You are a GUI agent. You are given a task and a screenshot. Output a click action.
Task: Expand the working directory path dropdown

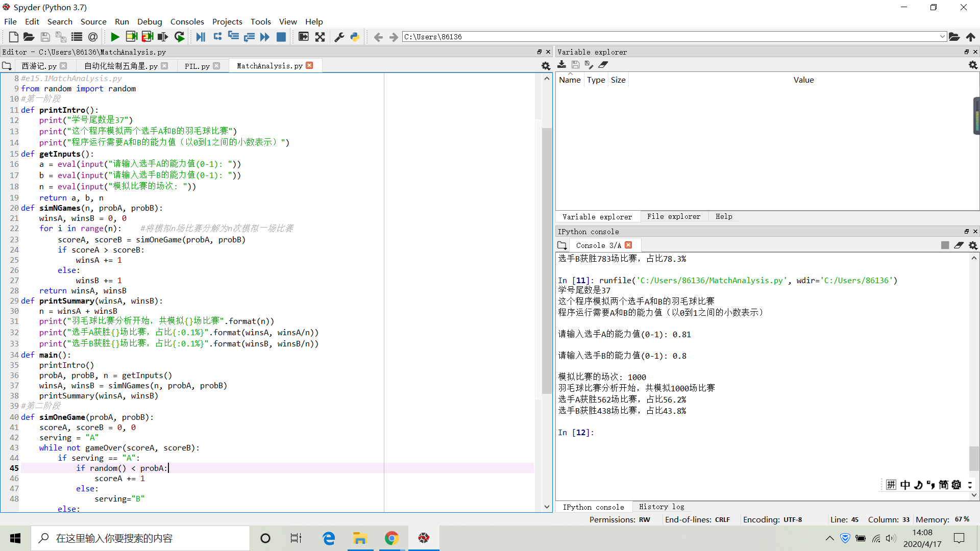pos(942,37)
